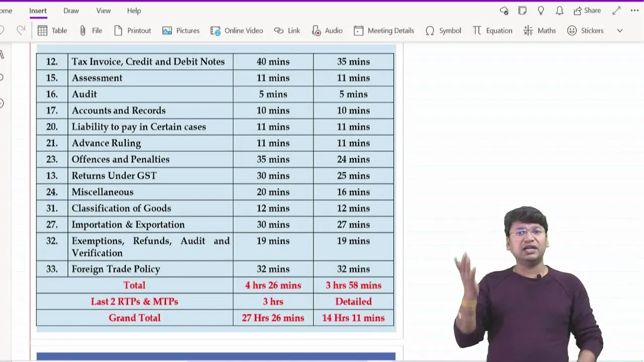Select the 'Miscellaneous' row text

click(x=102, y=192)
